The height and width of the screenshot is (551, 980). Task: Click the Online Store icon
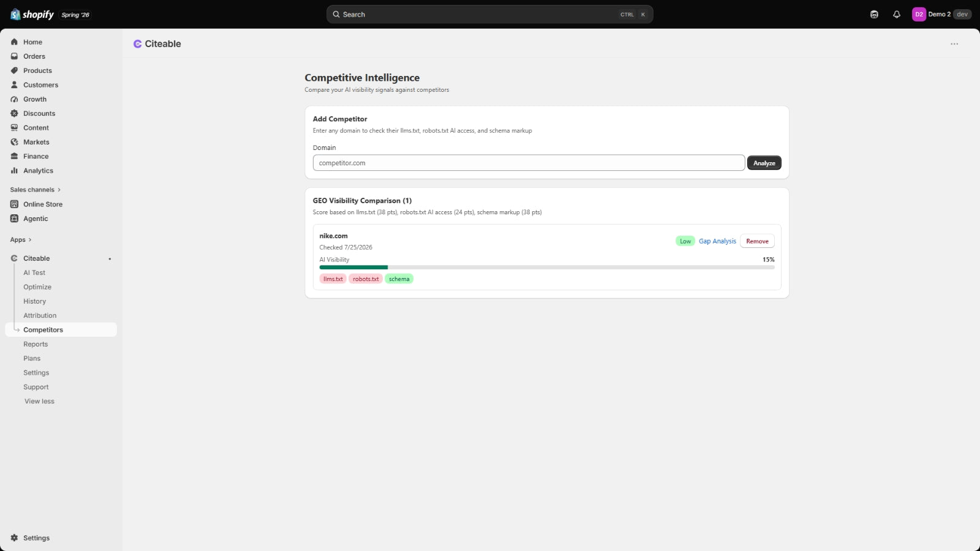pyautogui.click(x=14, y=204)
